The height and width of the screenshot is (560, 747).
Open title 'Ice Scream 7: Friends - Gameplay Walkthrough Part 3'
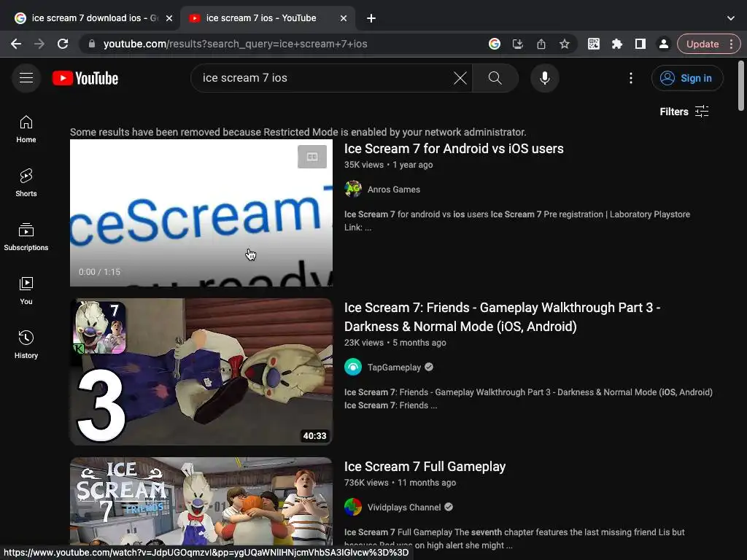point(502,317)
